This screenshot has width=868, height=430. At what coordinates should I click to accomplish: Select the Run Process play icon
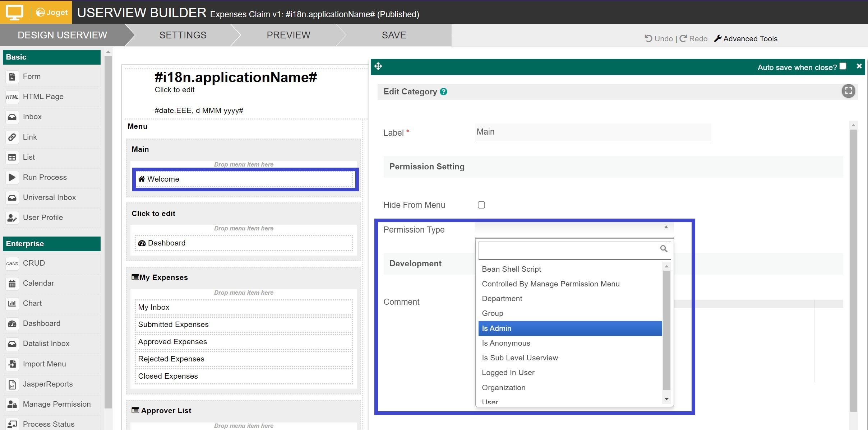(12, 177)
